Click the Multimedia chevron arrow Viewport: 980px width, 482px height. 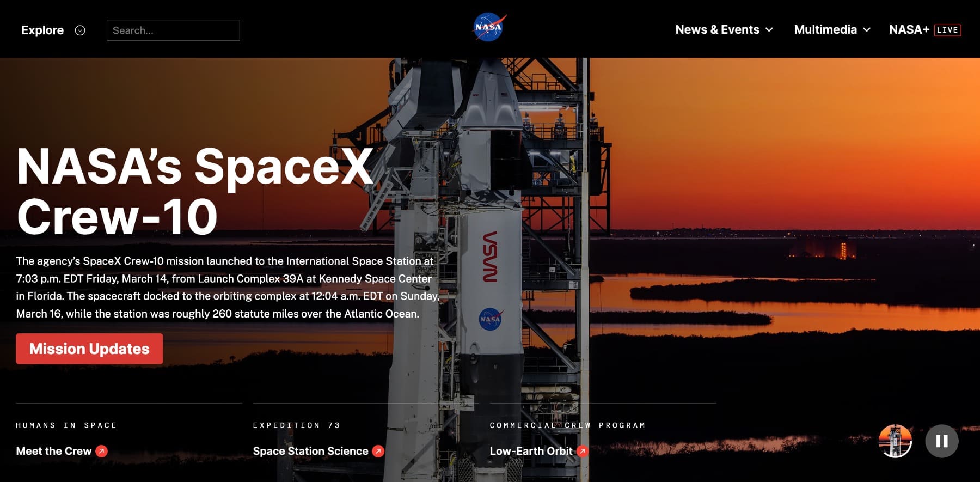click(867, 30)
